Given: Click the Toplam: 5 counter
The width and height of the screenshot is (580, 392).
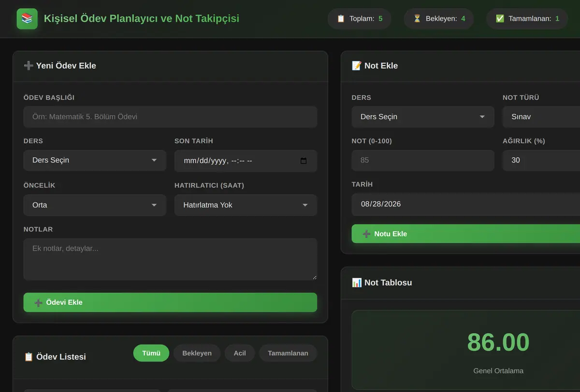Looking at the screenshot, I should click(x=360, y=19).
